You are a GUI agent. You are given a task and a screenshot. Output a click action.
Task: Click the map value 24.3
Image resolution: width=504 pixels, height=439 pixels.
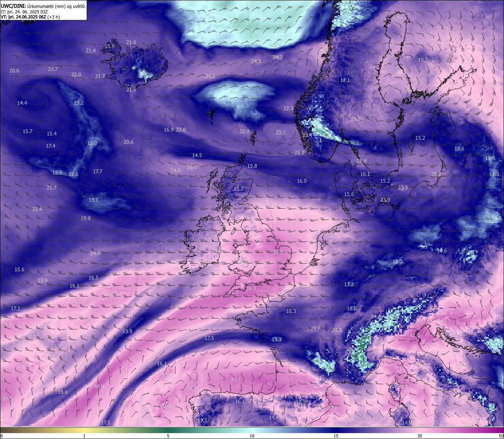pos(256,61)
